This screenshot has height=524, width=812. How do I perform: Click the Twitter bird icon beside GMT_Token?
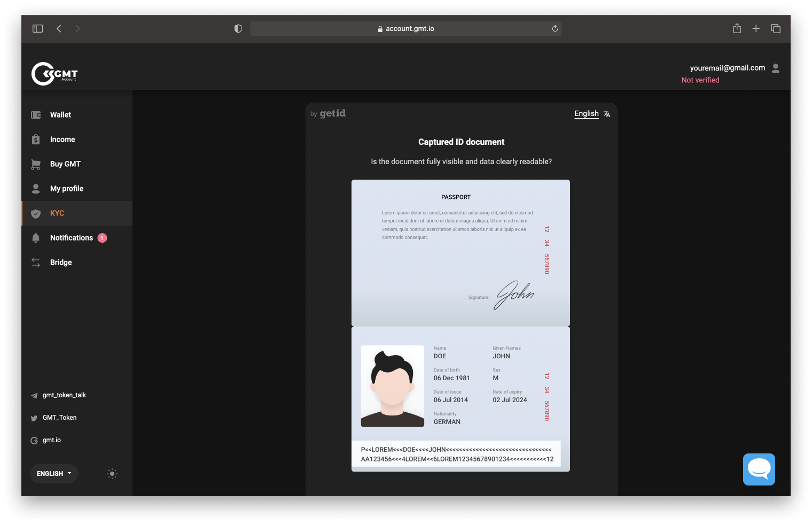tap(34, 418)
